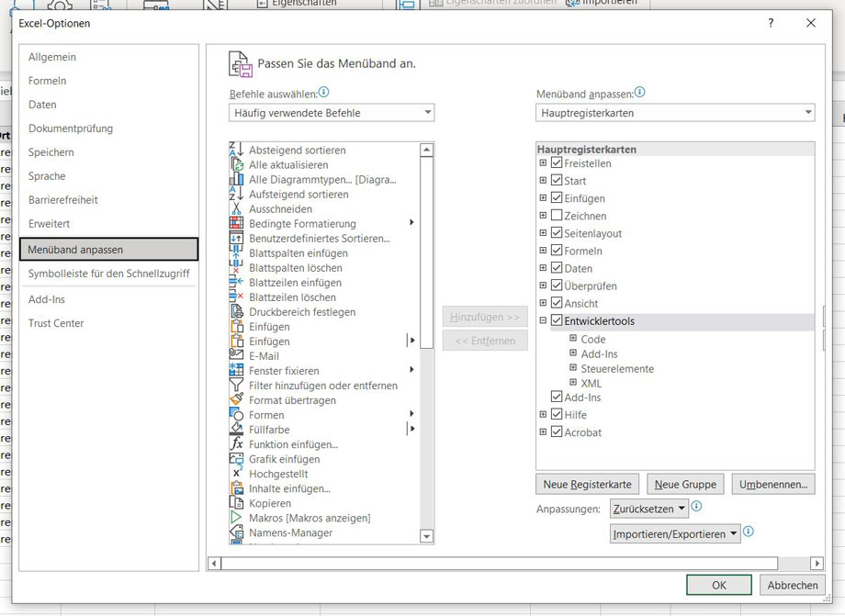Select the filter funnel icon
845x616 pixels.
(x=236, y=385)
